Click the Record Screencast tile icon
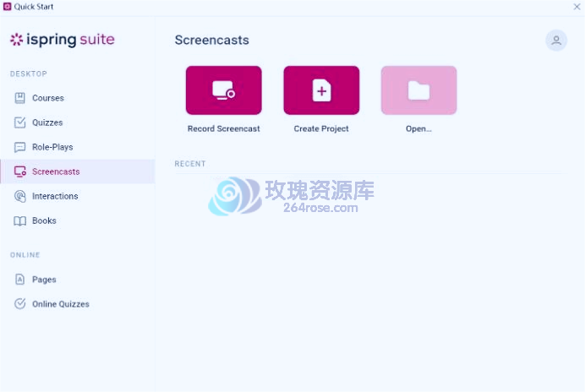 pos(223,90)
